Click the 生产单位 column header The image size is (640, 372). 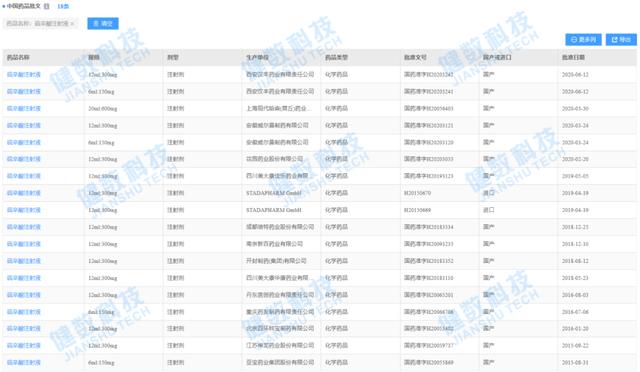tap(257, 58)
